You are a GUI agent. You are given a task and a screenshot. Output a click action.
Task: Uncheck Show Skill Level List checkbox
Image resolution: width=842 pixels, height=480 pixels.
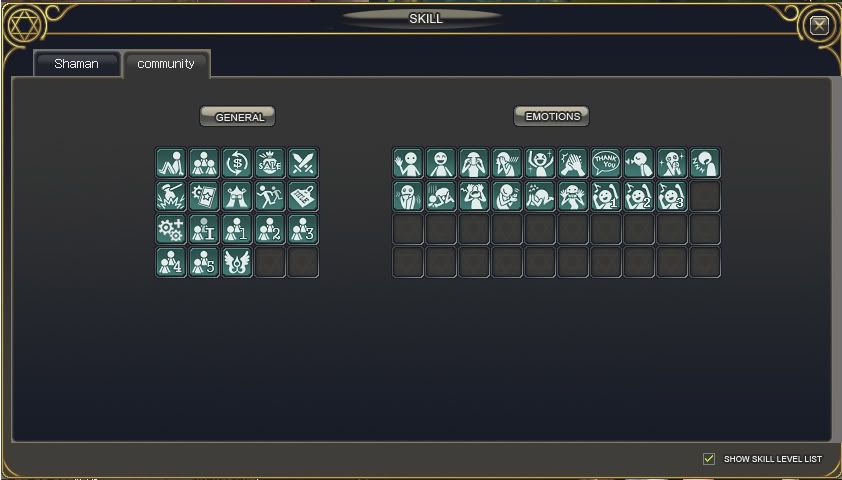[x=709, y=459]
